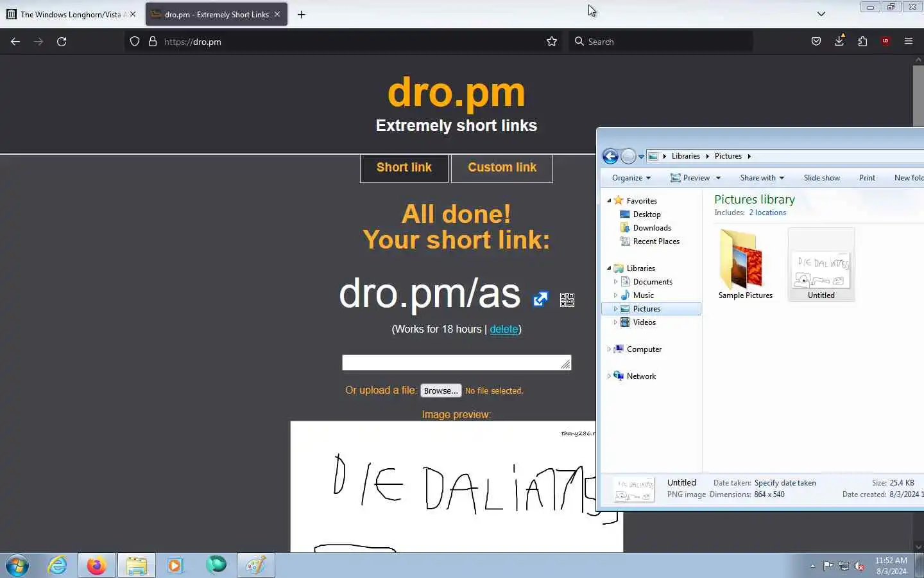Screen dimensions: 924x578
Task: Click Print in Explorer toolbar
Action: pos(867,178)
